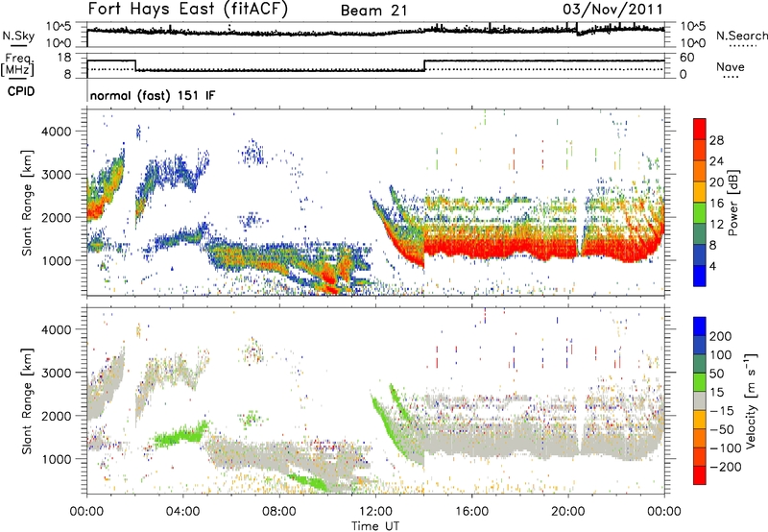
Task: Click the 'Time UT' axis label
Action: tap(375, 526)
